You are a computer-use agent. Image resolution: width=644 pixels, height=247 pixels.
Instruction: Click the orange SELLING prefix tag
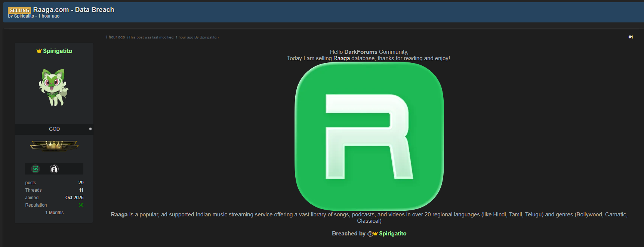19,10
